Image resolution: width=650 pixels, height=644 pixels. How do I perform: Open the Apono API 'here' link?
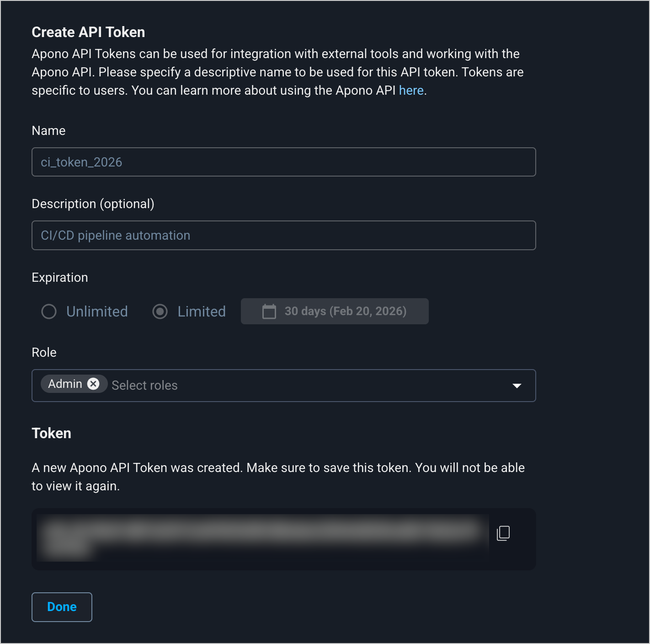411,91
